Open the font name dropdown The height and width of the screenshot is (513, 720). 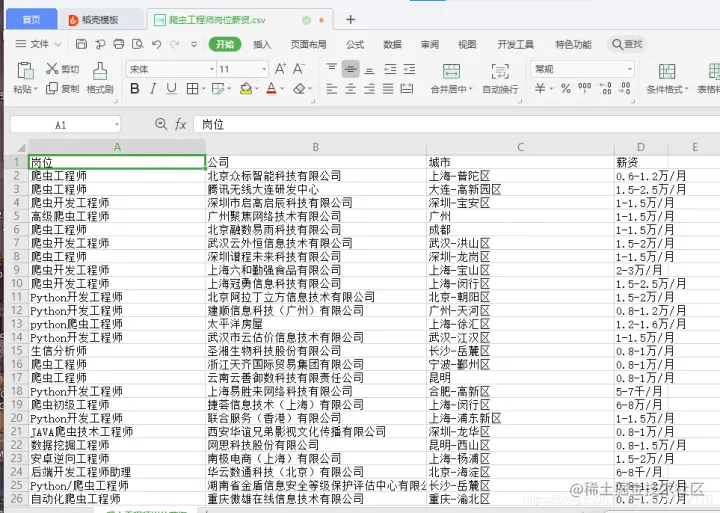(212, 69)
